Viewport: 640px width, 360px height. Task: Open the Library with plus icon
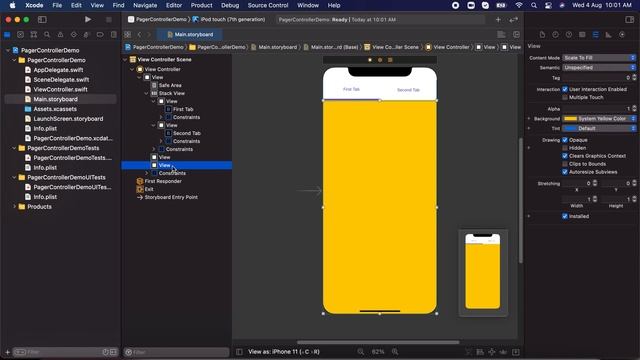coord(498,20)
